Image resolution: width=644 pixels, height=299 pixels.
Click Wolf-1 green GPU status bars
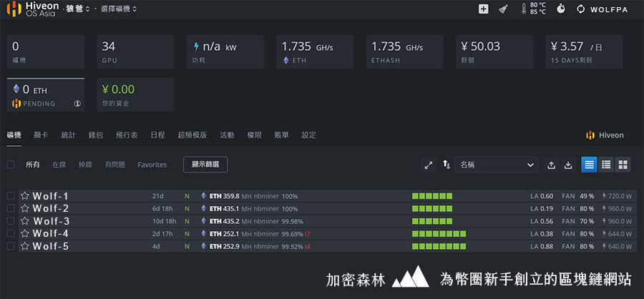(432, 196)
